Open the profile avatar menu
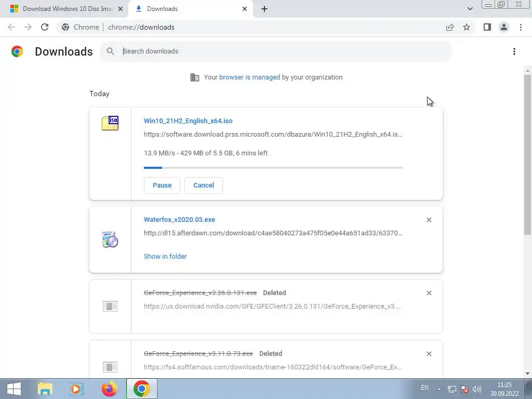Viewport: 532px width, 399px height. coord(504,27)
